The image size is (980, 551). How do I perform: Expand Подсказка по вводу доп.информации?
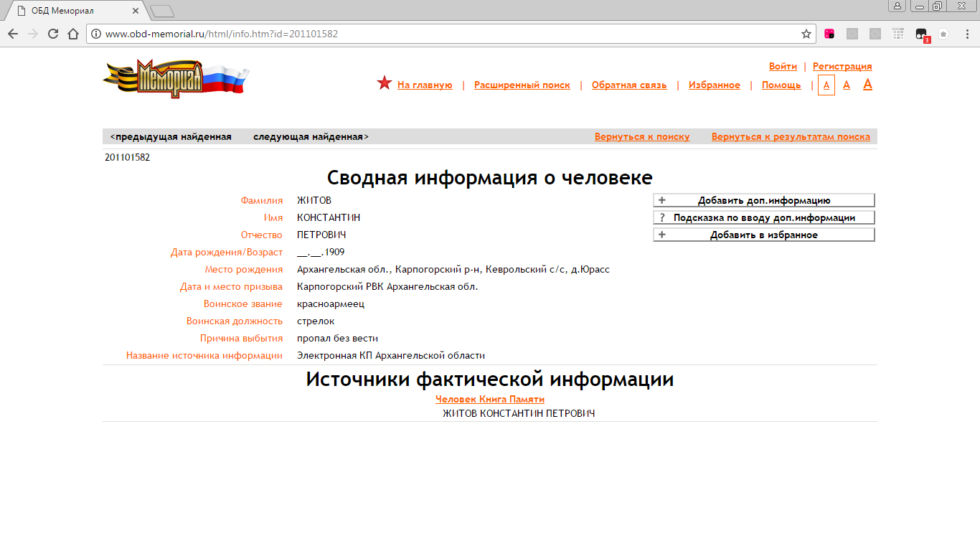pyautogui.click(x=764, y=217)
